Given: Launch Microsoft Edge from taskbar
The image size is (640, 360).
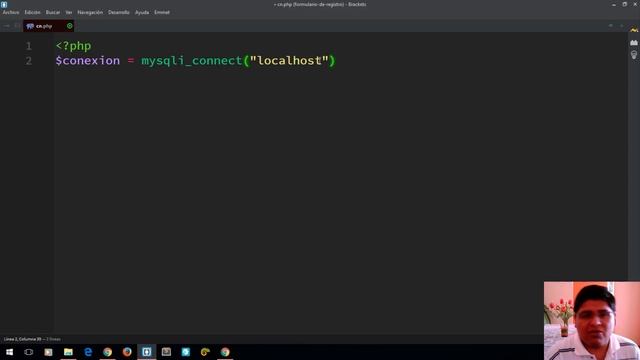Looking at the screenshot, I should tap(88, 352).
